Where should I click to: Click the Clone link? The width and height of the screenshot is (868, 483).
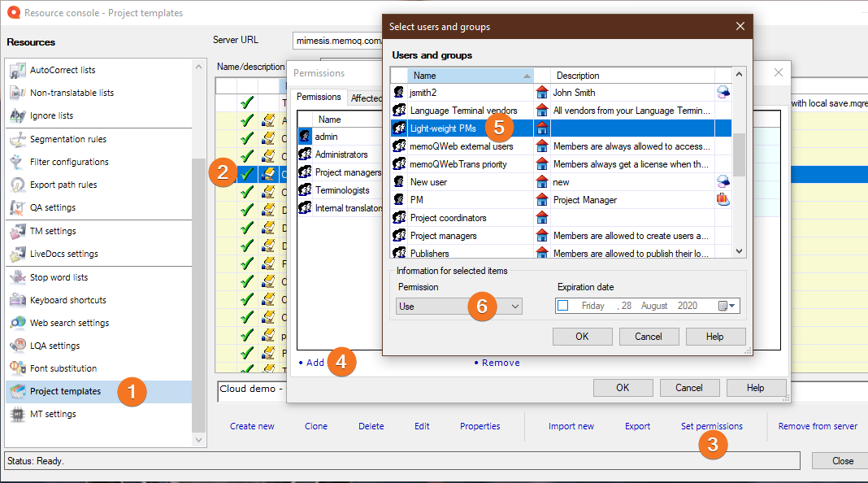(316, 426)
